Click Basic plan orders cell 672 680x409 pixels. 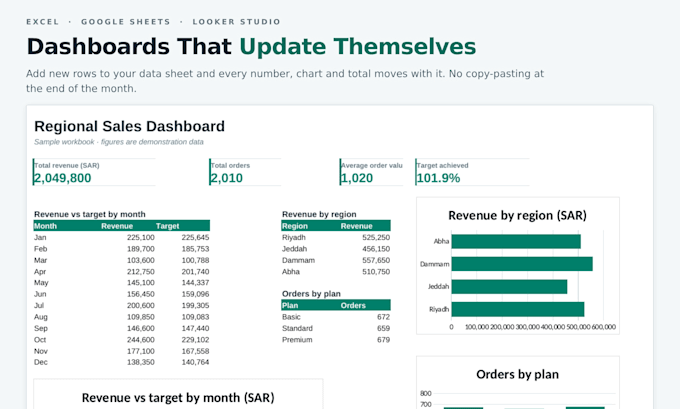coord(383,317)
